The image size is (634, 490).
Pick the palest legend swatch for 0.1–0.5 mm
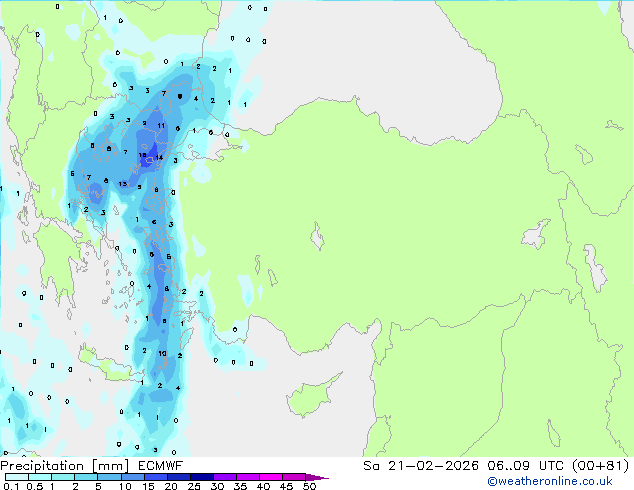(x=17, y=477)
